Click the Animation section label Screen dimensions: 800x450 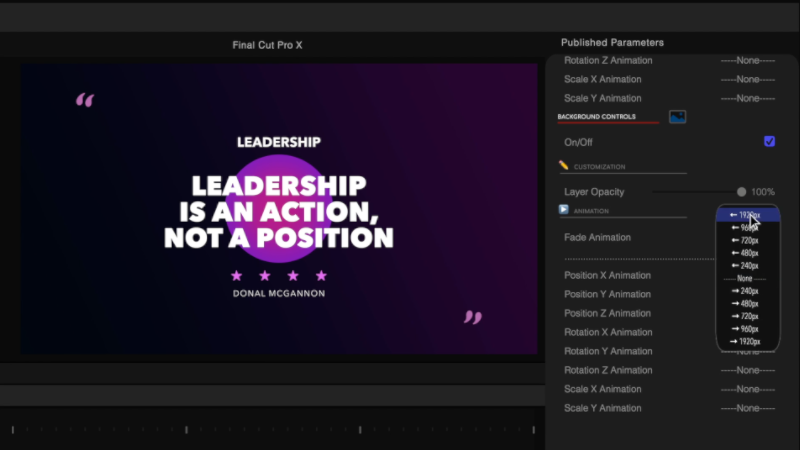[591, 211]
